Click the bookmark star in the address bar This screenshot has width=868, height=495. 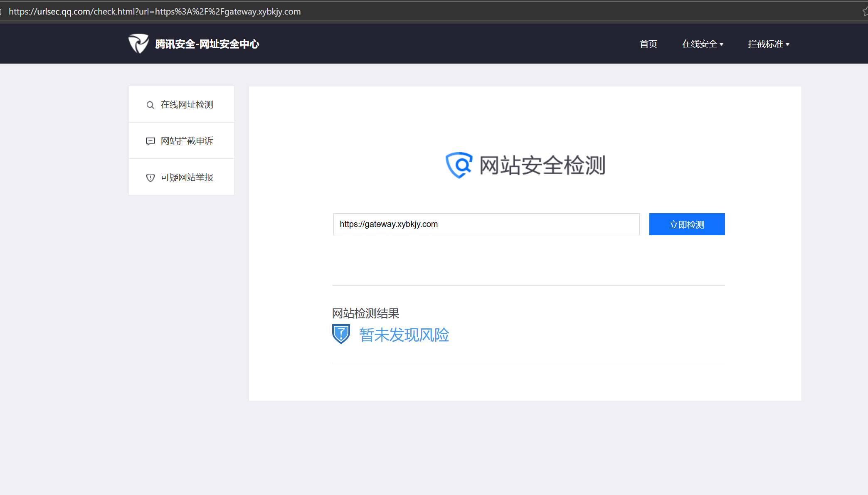pyautogui.click(x=865, y=12)
